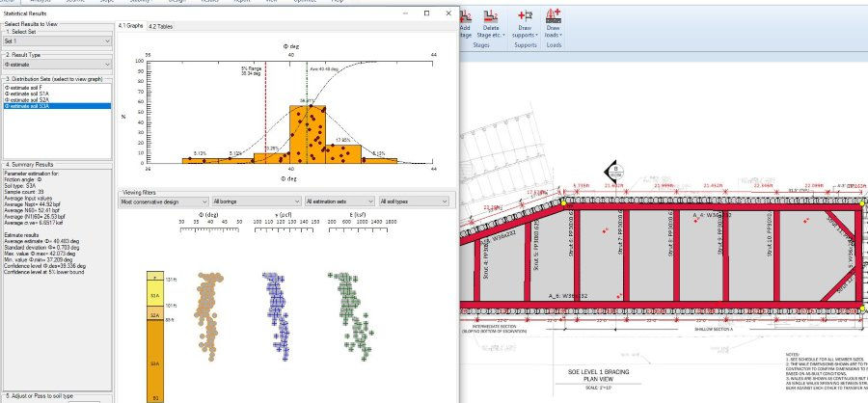This screenshot has width=868, height=403.
Task: Click the Average estimate Φ= 40.483 deg line
Action: [41, 241]
